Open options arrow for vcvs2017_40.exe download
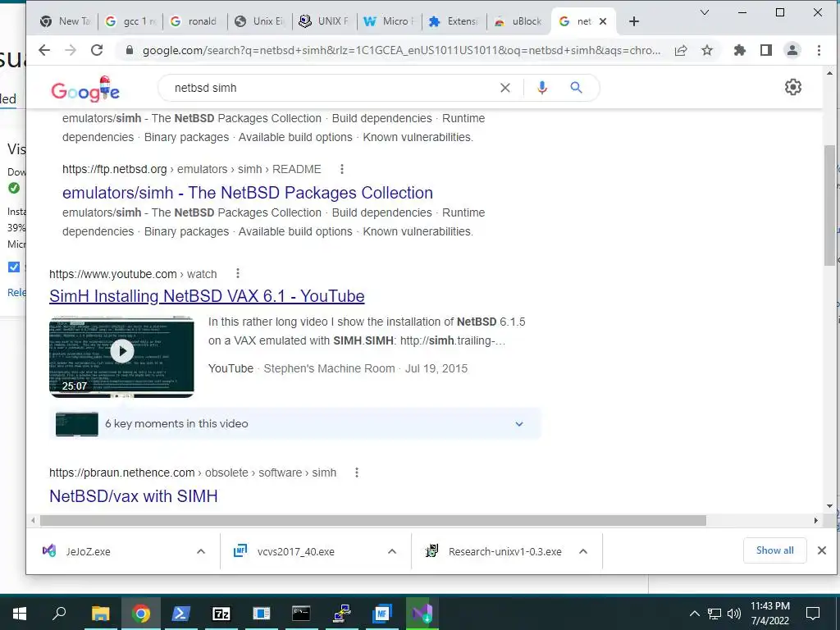 [392, 551]
